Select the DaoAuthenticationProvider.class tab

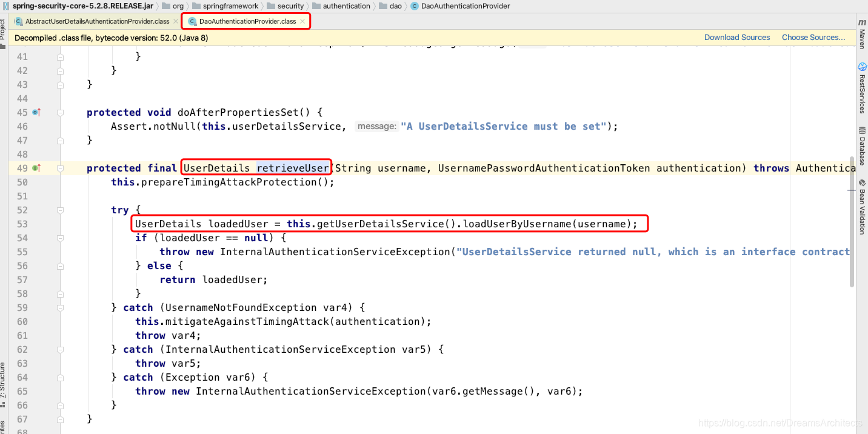point(247,21)
